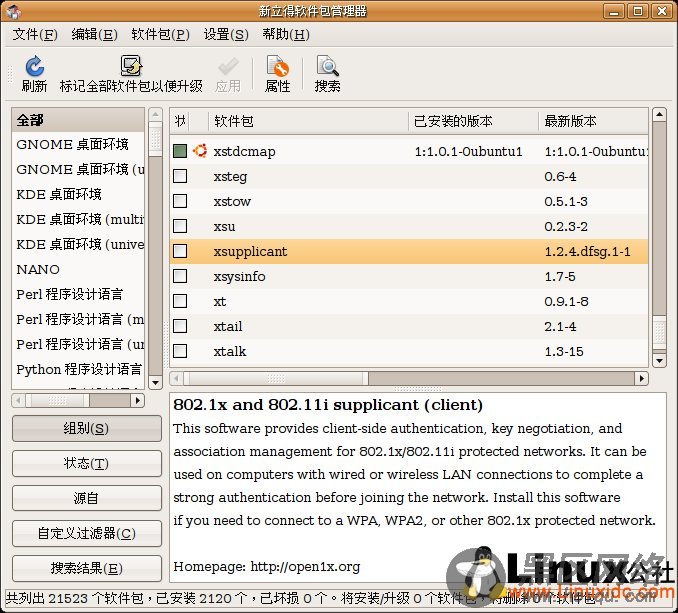Select the NANO category
The image size is (678, 613).
pos(78,269)
